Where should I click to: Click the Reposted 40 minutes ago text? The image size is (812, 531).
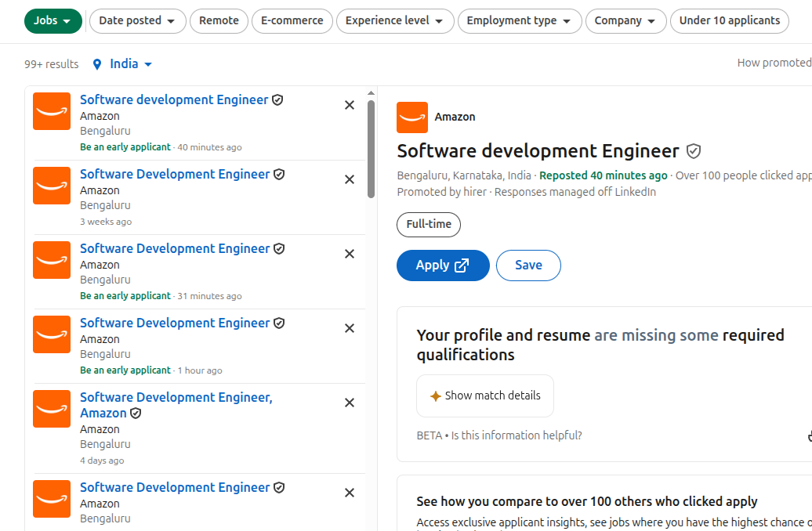click(604, 175)
